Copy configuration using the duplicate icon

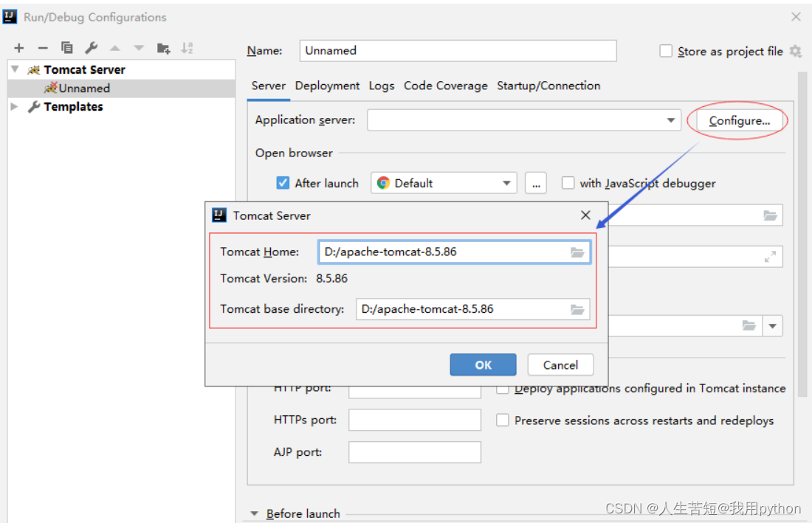tap(66, 48)
